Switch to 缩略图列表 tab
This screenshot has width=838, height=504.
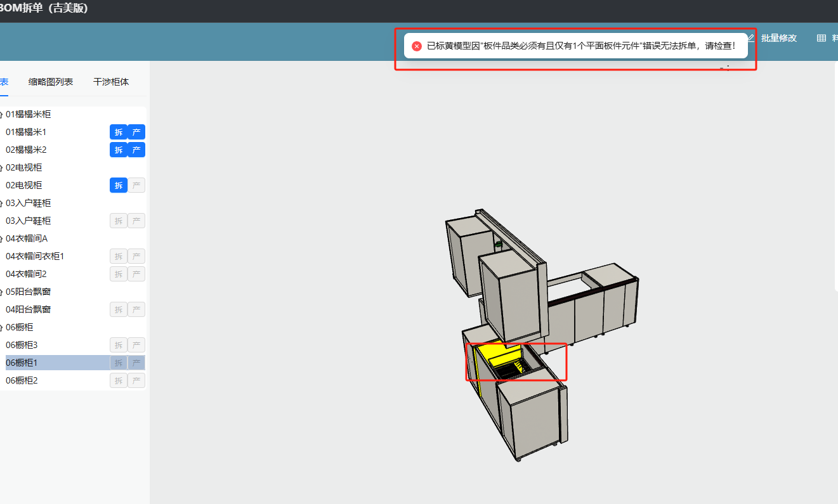pyautogui.click(x=51, y=82)
